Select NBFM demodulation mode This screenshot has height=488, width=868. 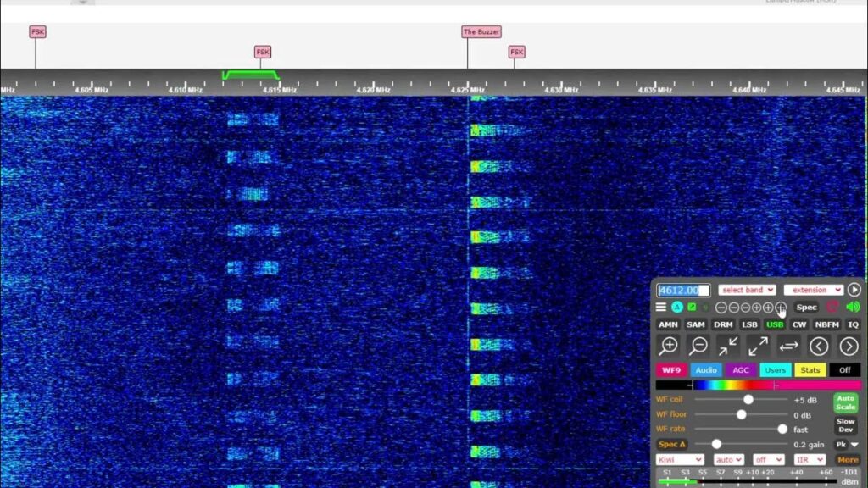[x=826, y=324]
